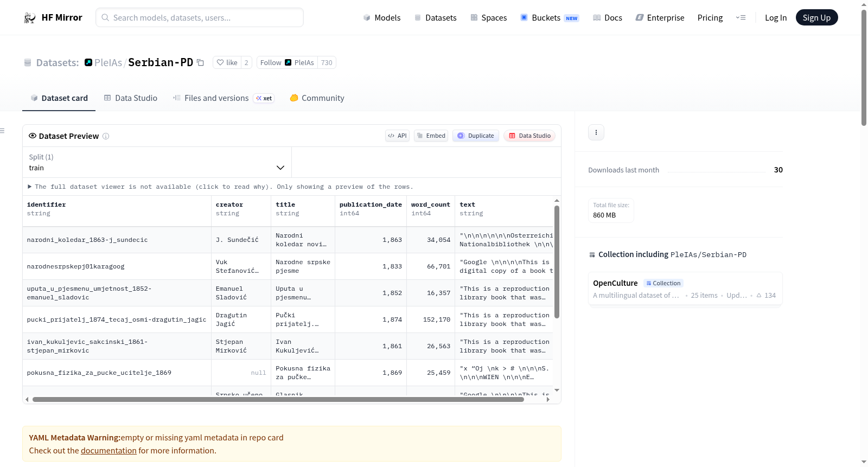Screen dimensions: 868x467
Task: Click the narodnesrpskepj01karagoog cell
Action: (117, 266)
